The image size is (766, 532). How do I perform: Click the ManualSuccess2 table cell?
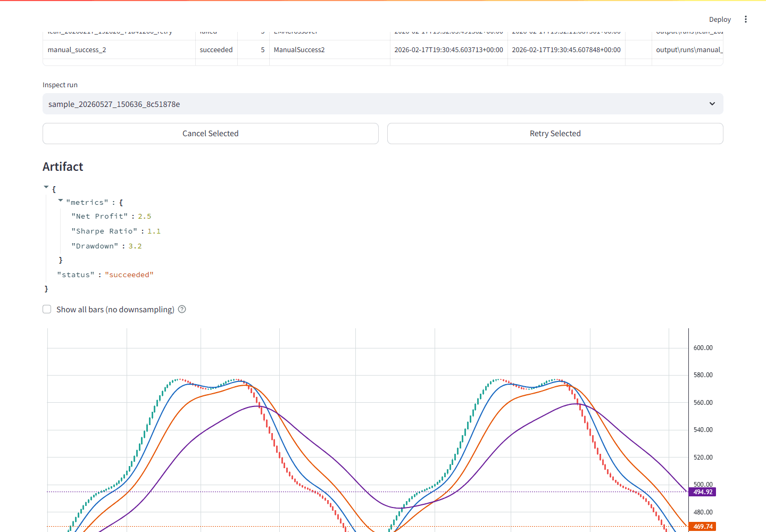tap(330, 49)
